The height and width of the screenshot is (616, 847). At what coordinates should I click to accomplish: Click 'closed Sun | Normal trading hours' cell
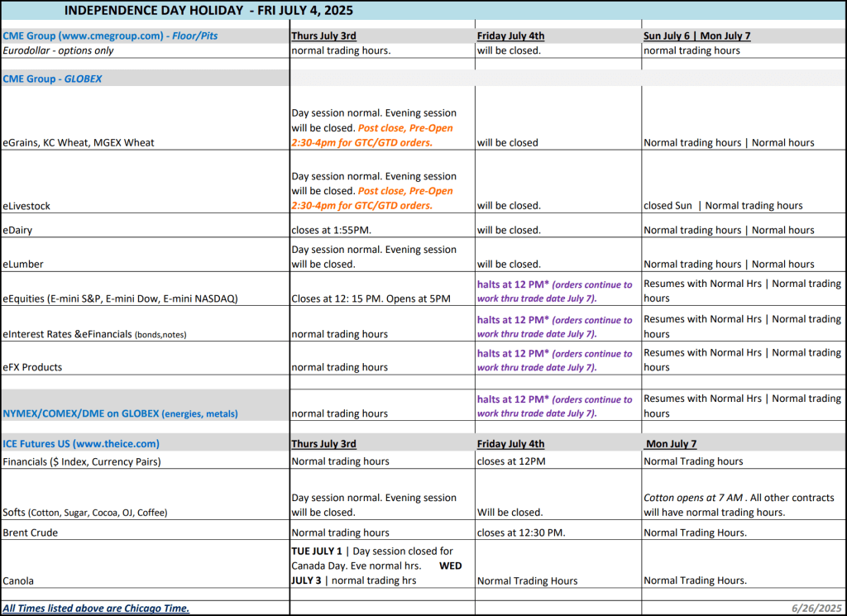click(723, 206)
